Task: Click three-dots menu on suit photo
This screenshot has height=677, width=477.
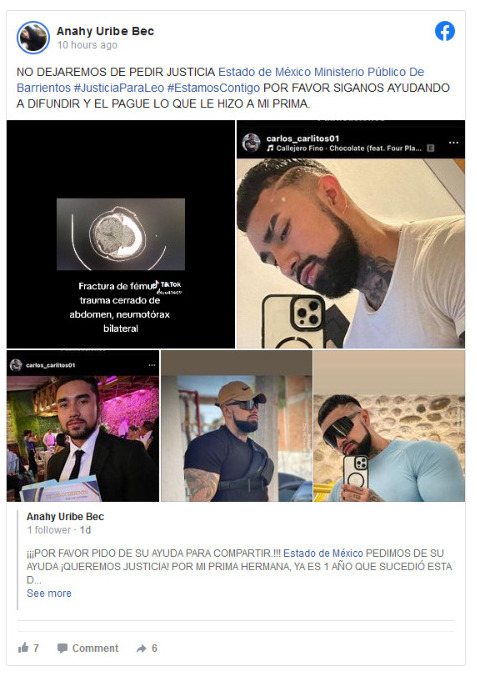Action: 152,365
